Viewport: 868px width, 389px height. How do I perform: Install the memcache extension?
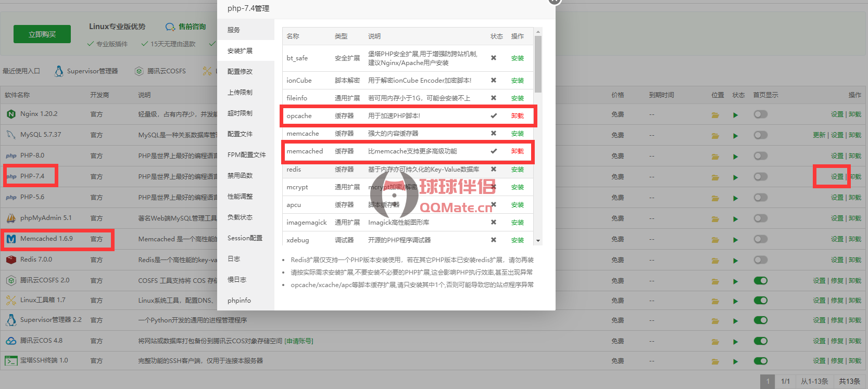tap(518, 134)
